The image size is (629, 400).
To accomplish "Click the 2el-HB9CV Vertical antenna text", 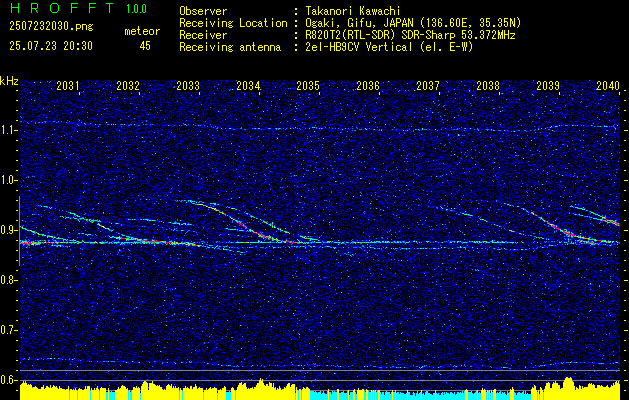I will [x=389, y=47].
